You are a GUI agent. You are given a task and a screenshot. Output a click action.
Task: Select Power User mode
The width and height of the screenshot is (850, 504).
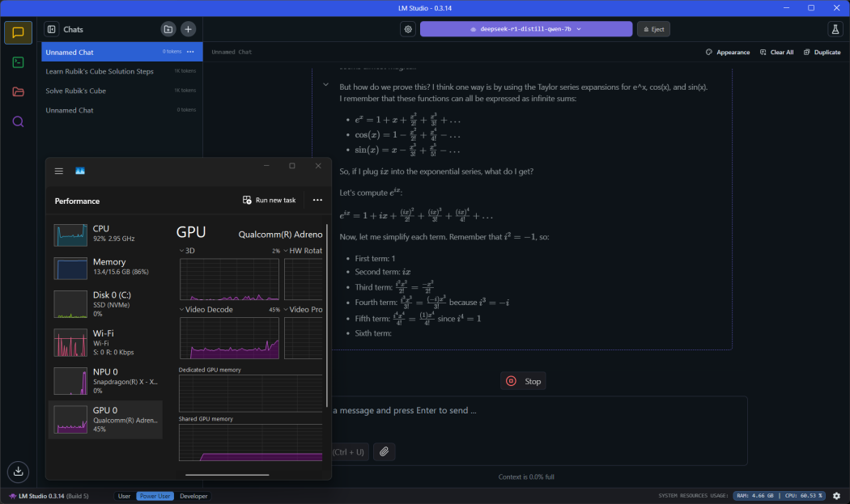tap(155, 496)
